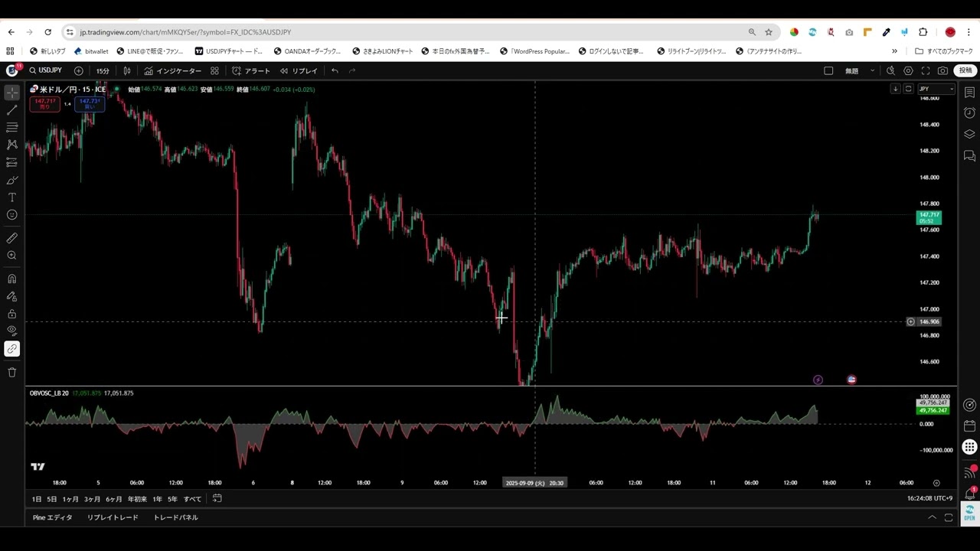
Task: Click the red 売り sell price button
Action: tap(44, 103)
